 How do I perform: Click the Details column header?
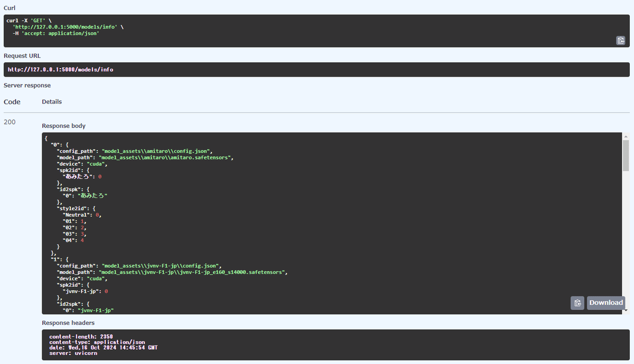[x=52, y=101]
